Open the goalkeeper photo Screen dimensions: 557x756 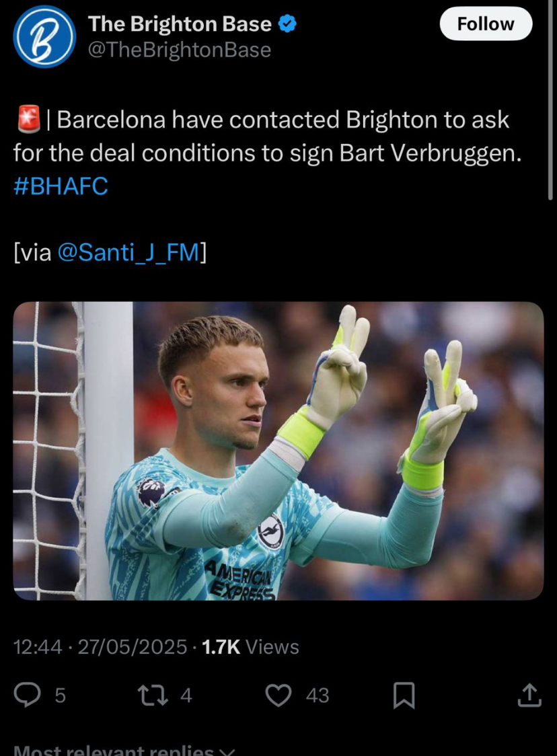(x=278, y=451)
